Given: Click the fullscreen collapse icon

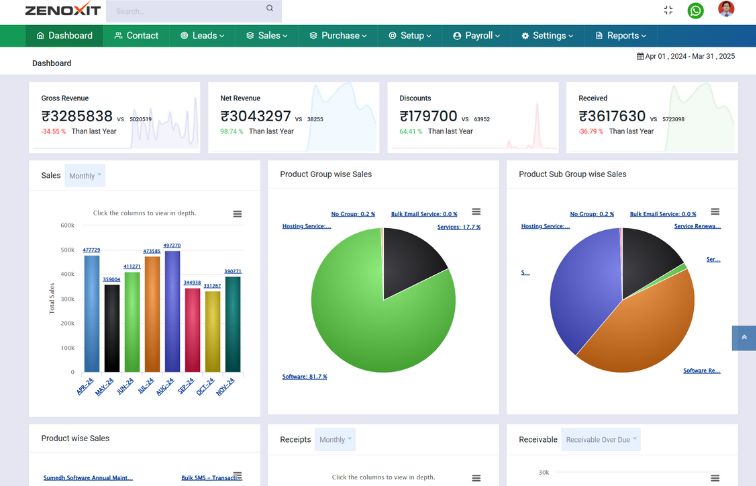Looking at the screenshot, I should coord(668,10).
